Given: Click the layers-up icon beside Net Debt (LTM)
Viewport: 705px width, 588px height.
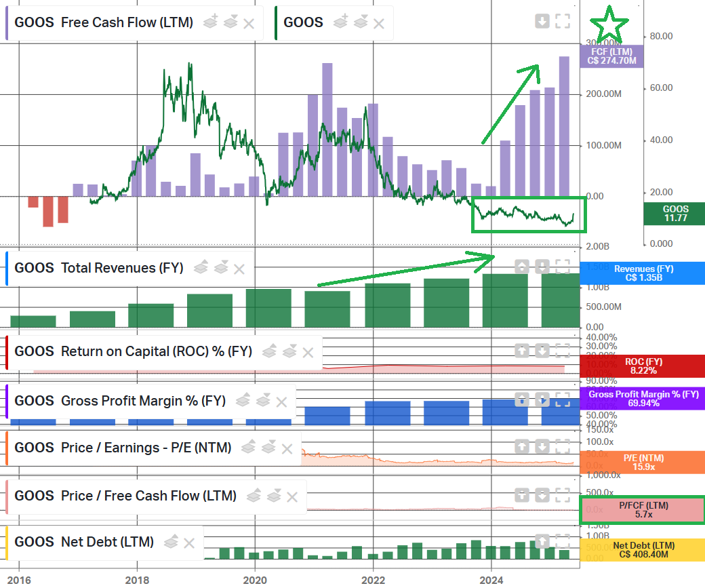Looking at the screenshot, I should point(171,541).
